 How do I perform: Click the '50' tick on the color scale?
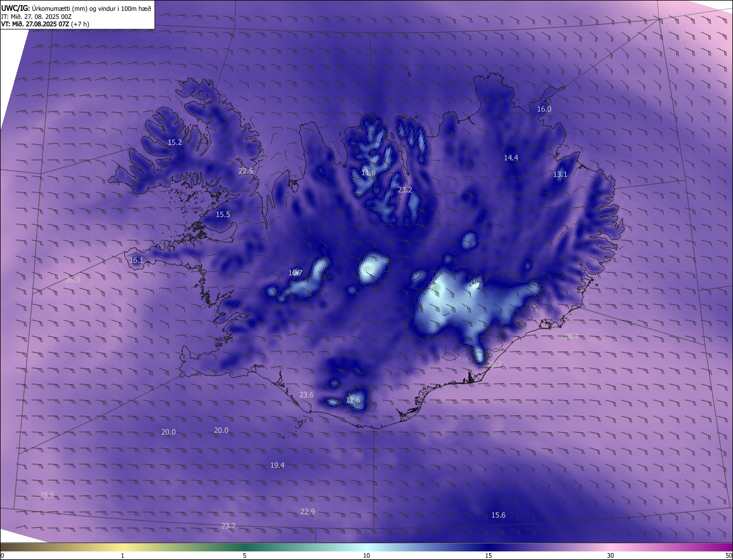pos(728,555)
